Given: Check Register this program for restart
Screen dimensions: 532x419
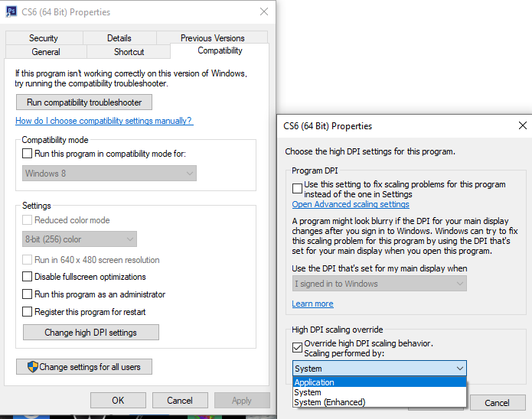Looking at the screenshot, I should pos(28,312).
